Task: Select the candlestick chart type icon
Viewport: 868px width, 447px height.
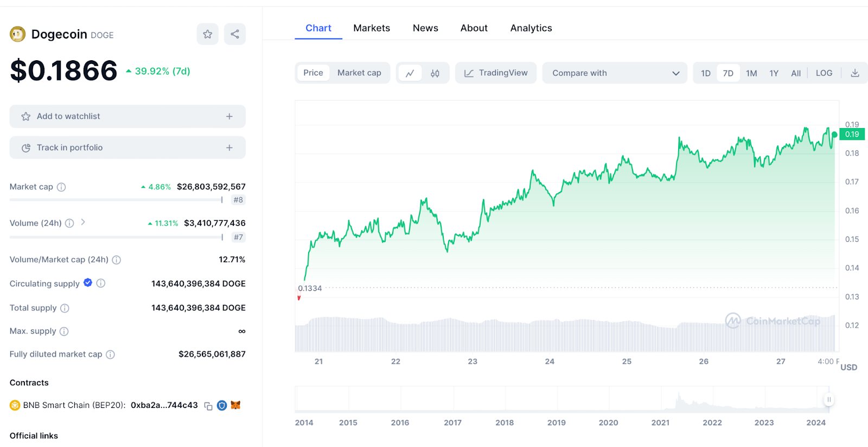Action: pyautogui.click(x=435, y=73)
